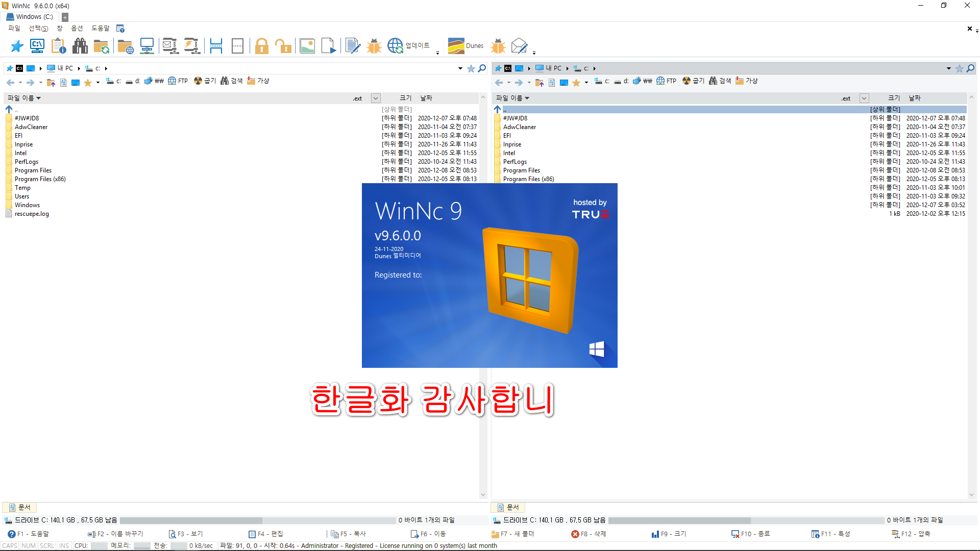Click the Dunes toolbar button

pos(465,46)
